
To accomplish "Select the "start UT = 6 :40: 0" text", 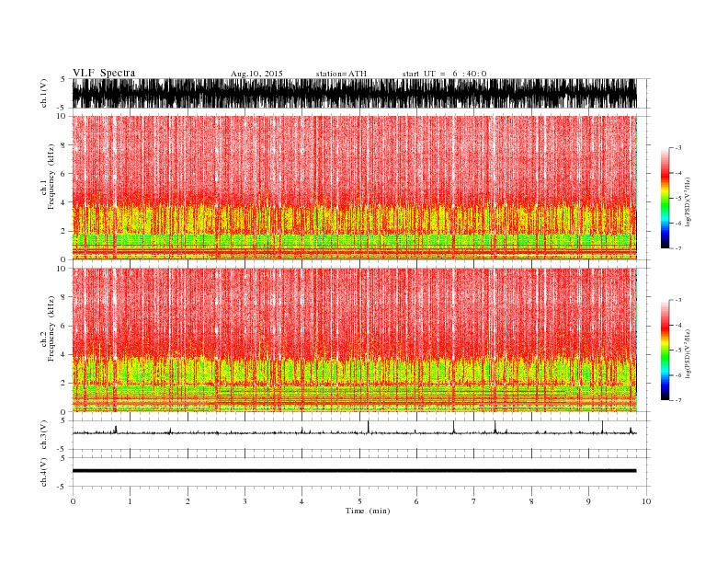I will click(444, 74).
